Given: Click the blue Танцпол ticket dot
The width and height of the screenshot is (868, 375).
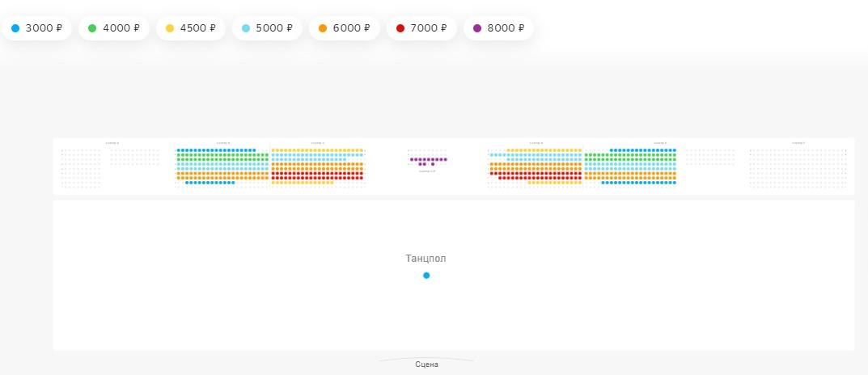Looking at the screenshot, I should click(426, 276).
